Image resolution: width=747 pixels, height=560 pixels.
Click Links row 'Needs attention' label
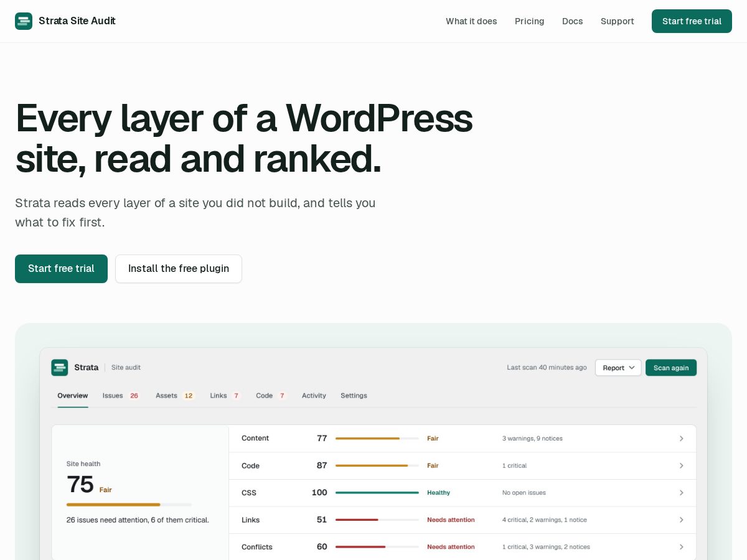point(451,520)
